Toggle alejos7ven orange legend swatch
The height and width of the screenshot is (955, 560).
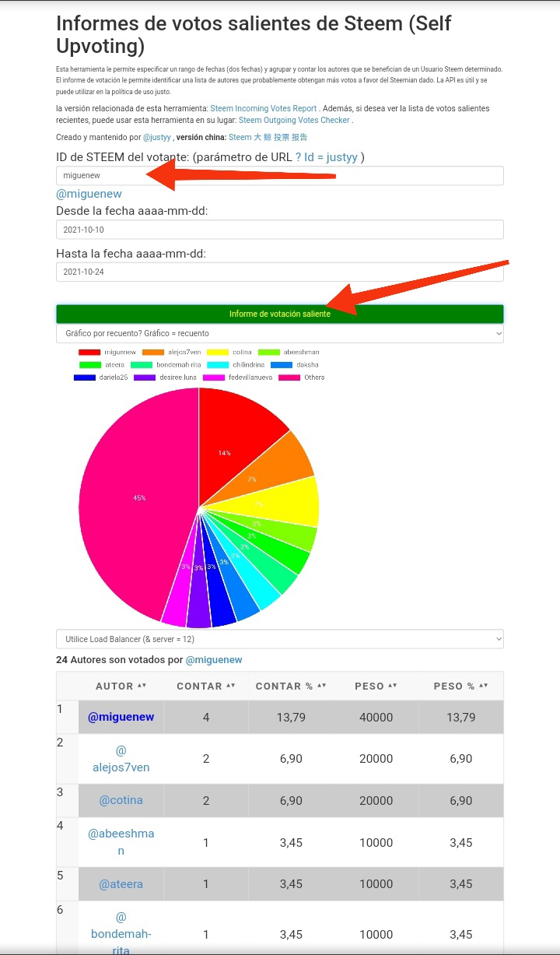coord(152,353)
